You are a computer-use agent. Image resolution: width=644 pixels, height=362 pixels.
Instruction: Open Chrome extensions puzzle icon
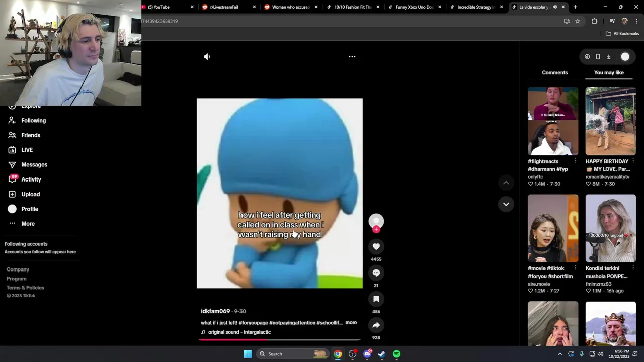pyautogui.click(x=595, y=21)
